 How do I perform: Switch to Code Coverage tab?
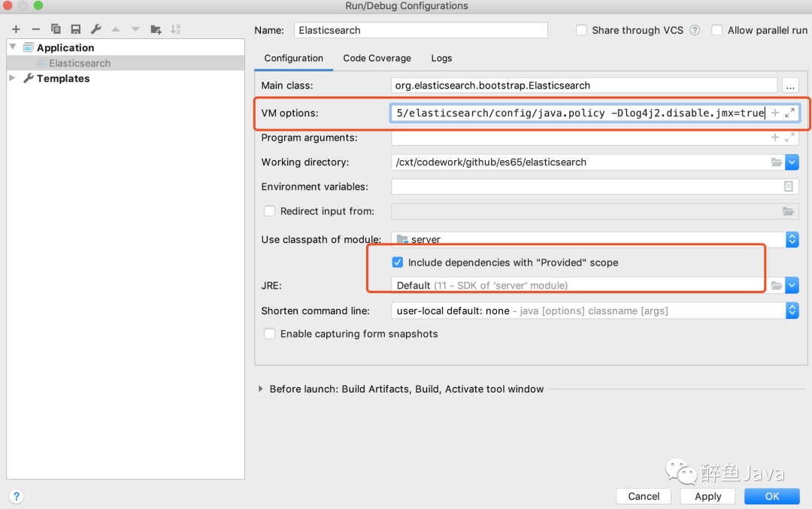(x=377, y=58)
